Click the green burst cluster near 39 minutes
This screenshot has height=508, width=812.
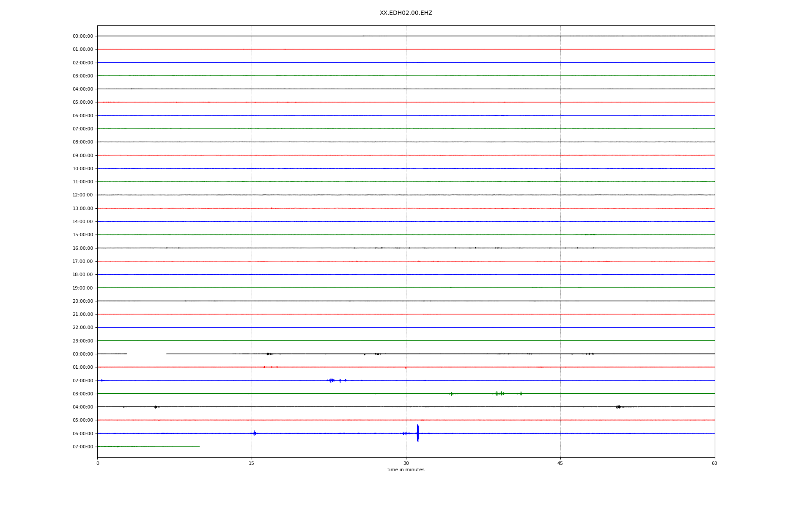(x=500, y=394)
